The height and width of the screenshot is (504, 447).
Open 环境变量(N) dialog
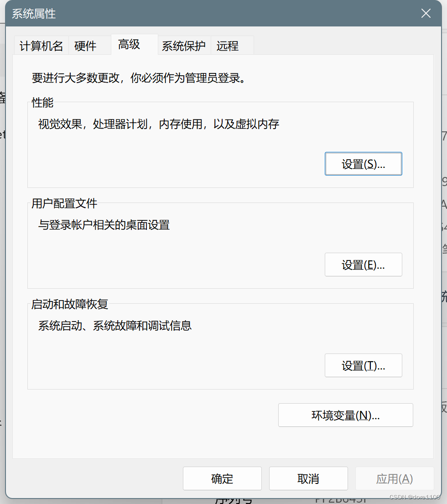(x=345, y=415)
